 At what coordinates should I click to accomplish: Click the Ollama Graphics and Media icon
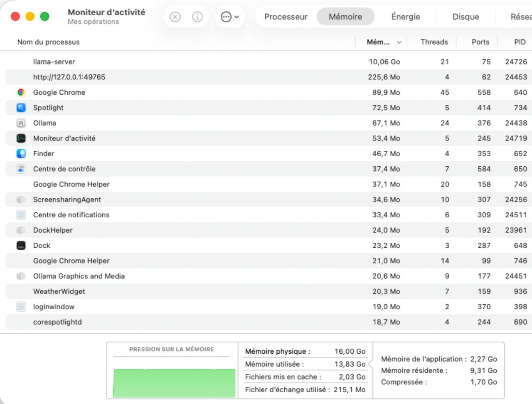[x=21, y=276]
